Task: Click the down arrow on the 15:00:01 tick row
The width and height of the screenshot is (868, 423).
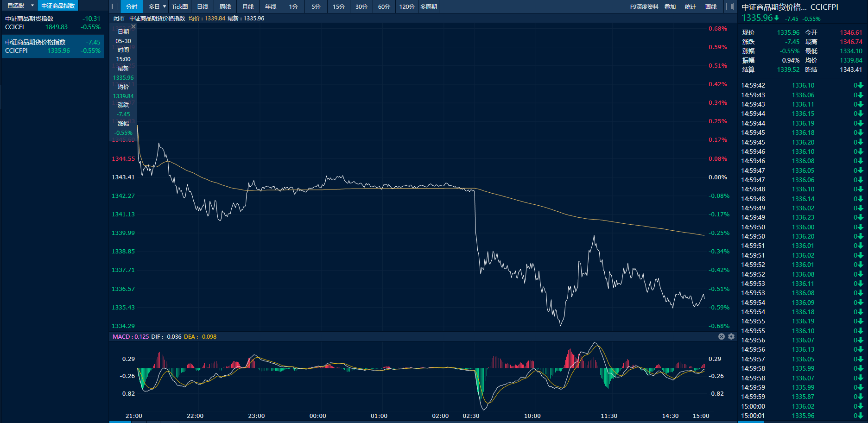Action: pyautogui.click(x=860, y=416)
